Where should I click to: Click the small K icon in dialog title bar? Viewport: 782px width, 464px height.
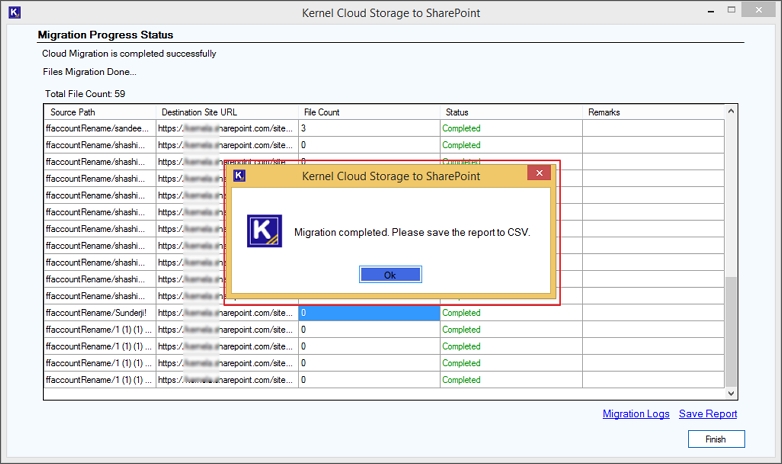click(x=239, y=176)
